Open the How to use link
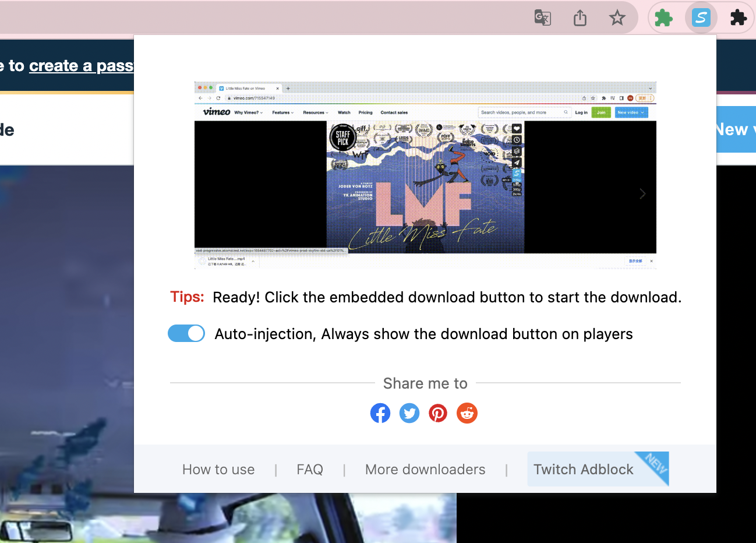 (218, 470)
